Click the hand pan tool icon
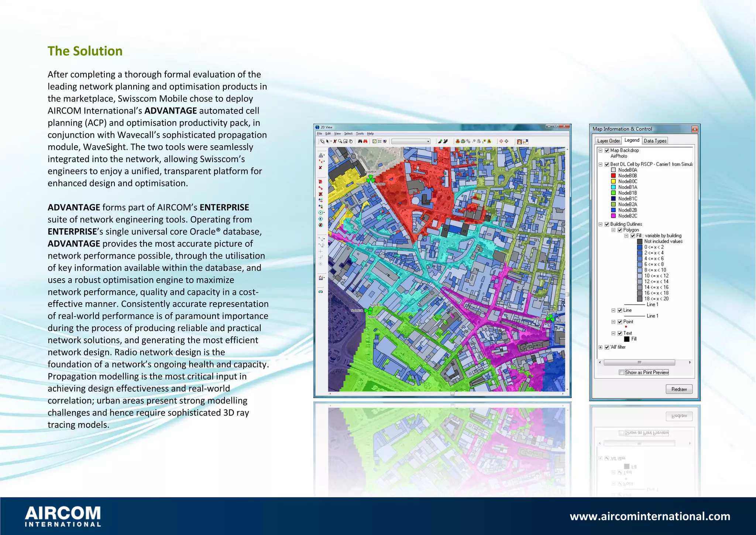The image size is (756, 535). (351, 141)
